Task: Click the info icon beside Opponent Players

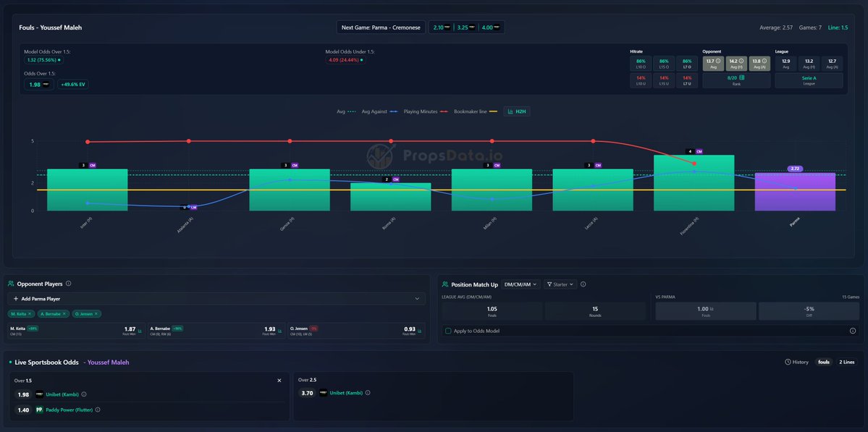Action: click(x=69, y=283)
